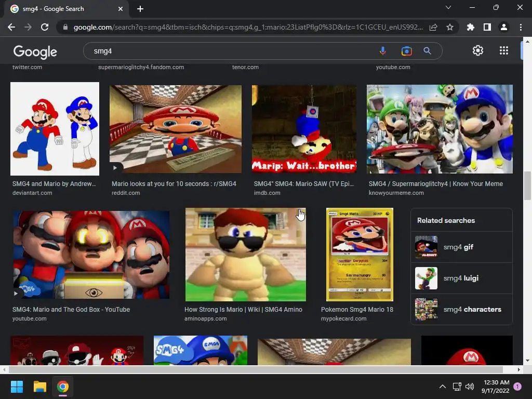Select the 'smg4 luigi' related search
This screenshot has width=532, height=399.
click(x=461, y=278)
